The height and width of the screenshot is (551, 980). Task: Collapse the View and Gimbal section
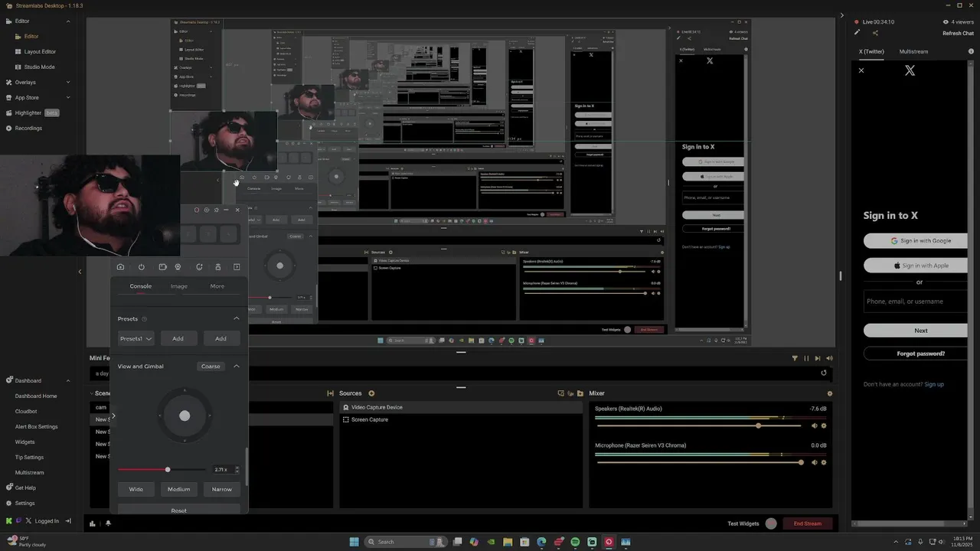pos(236,367)
